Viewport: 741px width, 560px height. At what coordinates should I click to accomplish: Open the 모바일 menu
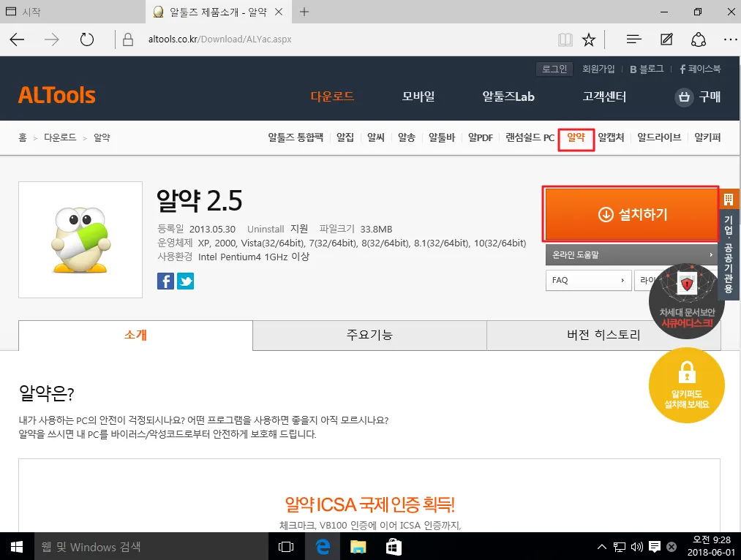click(418, 97)
